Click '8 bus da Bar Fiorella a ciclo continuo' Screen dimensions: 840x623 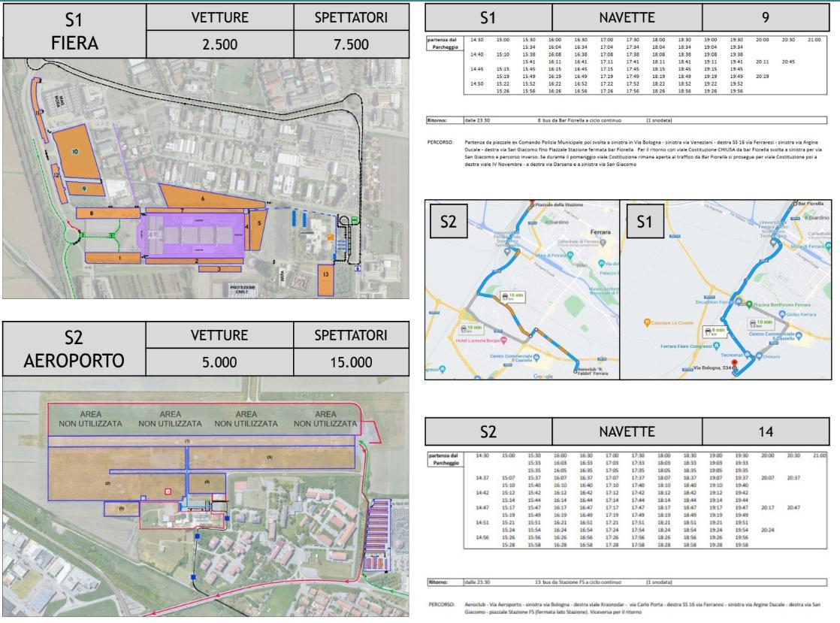point(579,120)
